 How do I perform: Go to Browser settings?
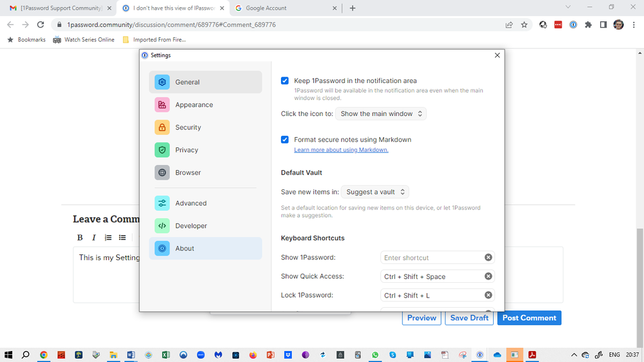188,173
